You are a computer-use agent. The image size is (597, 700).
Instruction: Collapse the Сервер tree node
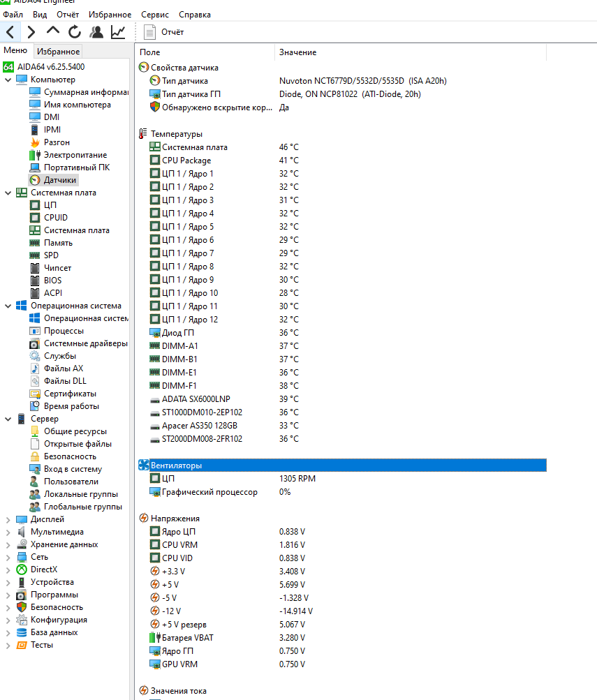(8, 419)
